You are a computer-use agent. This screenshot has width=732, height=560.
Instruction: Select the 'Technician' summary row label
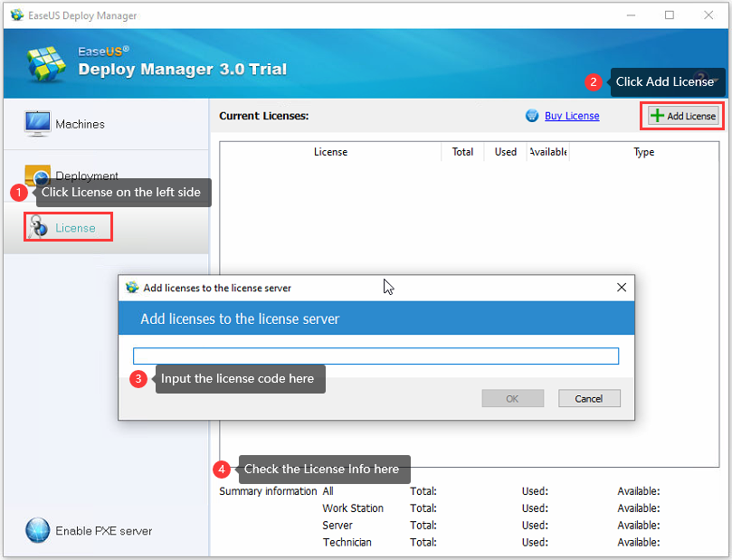point(347,542)
